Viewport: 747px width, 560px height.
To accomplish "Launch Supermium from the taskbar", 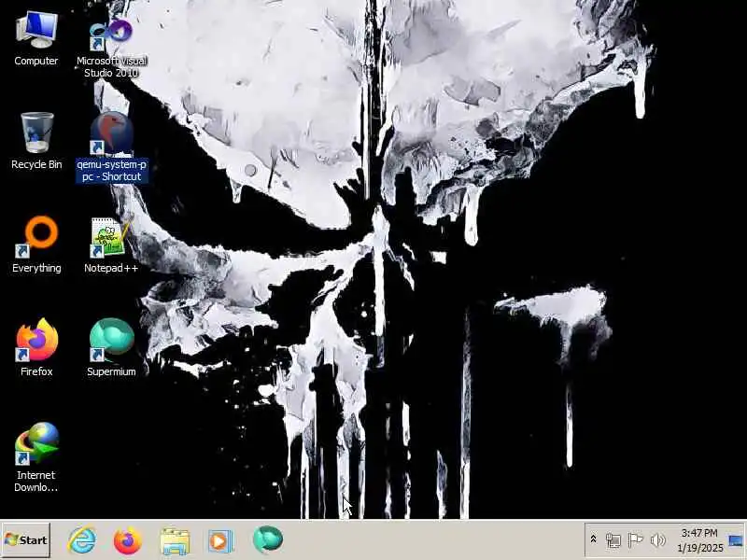I will pyautogui.click(x=268, y=540).
